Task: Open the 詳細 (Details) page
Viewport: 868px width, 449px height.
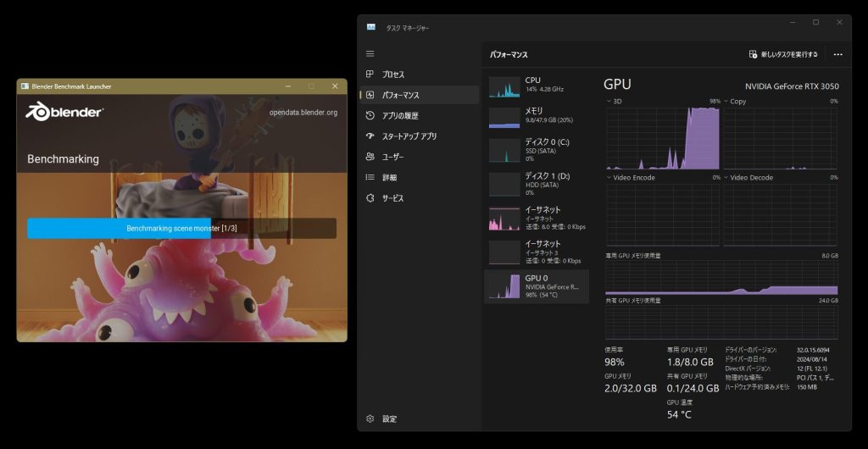Action: coord(389,178)
